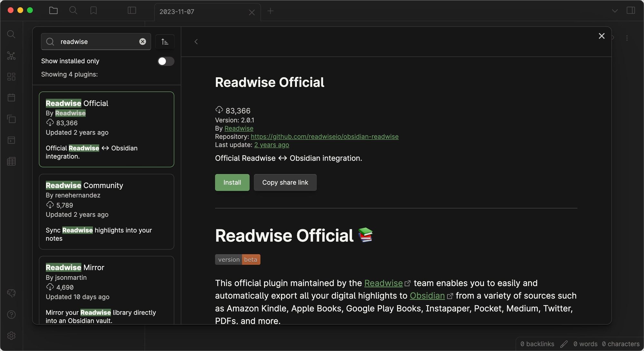Click into the plugin search field
The width and height of the screenshot is (644, 351).
(97, 42)
